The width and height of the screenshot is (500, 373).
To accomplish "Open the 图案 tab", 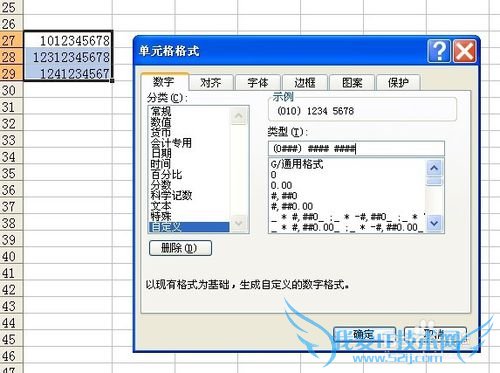I will pos(351,82).
